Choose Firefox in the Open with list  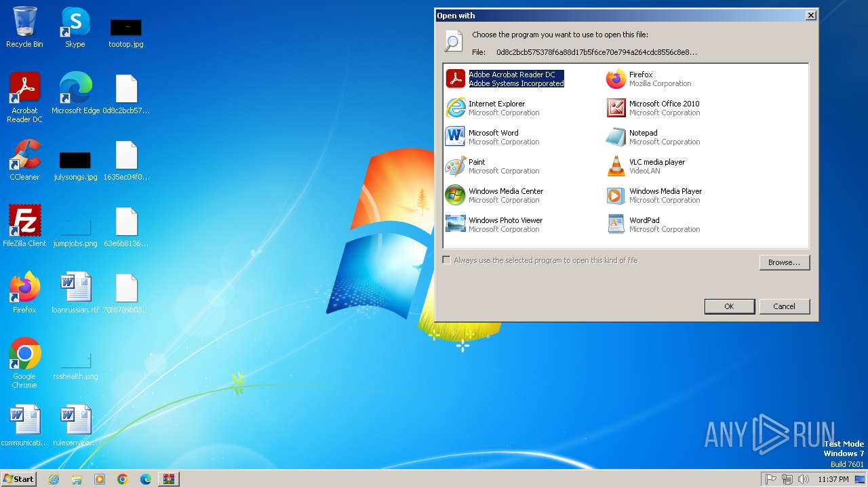click(649, 79)
